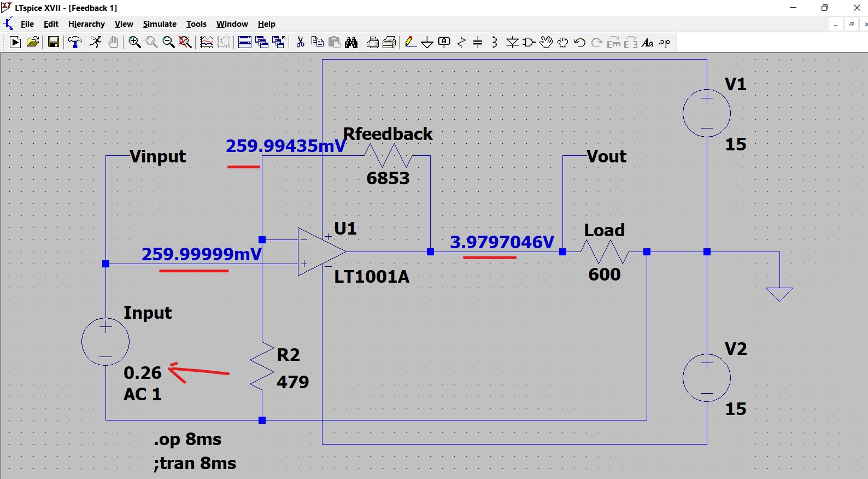Click the ;tran 8ms comment text
Viewport: 868px width, 479px height.
coord(195,463)
